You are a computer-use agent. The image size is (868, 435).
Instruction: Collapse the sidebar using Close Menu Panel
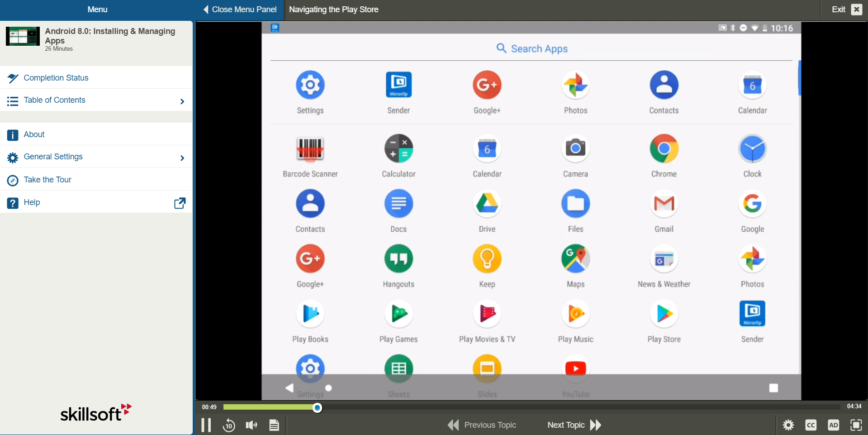[239, 9]
